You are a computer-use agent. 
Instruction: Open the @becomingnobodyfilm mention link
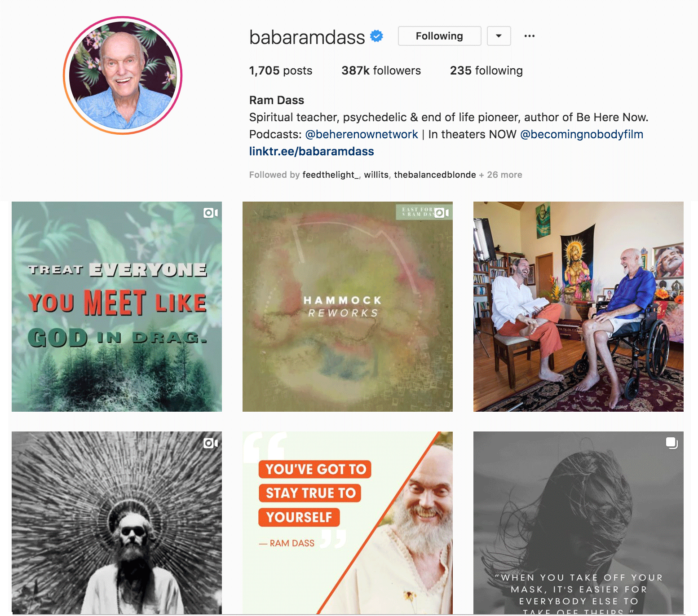pyautogui.click(x=582, y=134)
